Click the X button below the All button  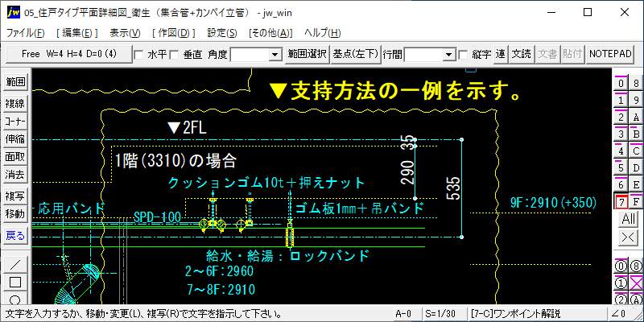click(x=629, y=237)
